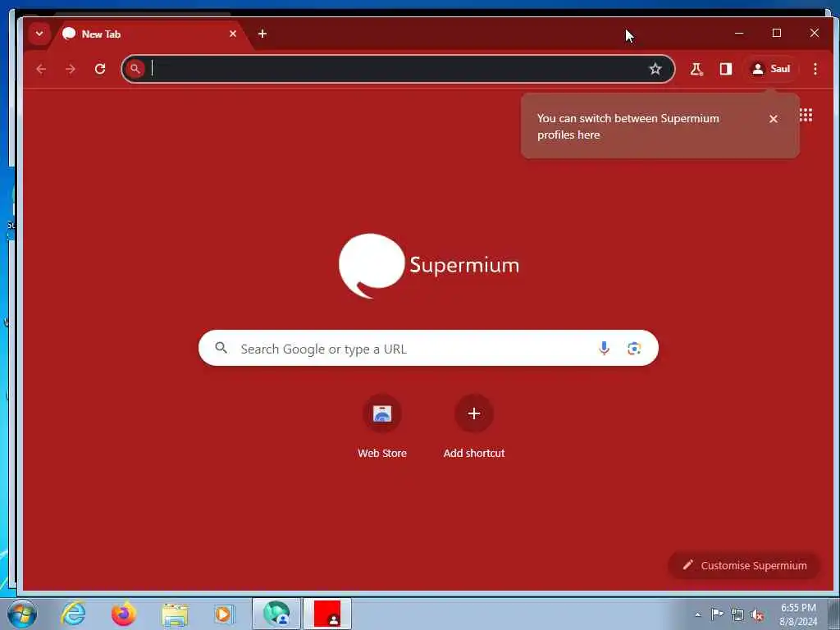Open network status tray icon
Image resolution: width=840 pixels, height=630 pixels.
click(737, 614)
